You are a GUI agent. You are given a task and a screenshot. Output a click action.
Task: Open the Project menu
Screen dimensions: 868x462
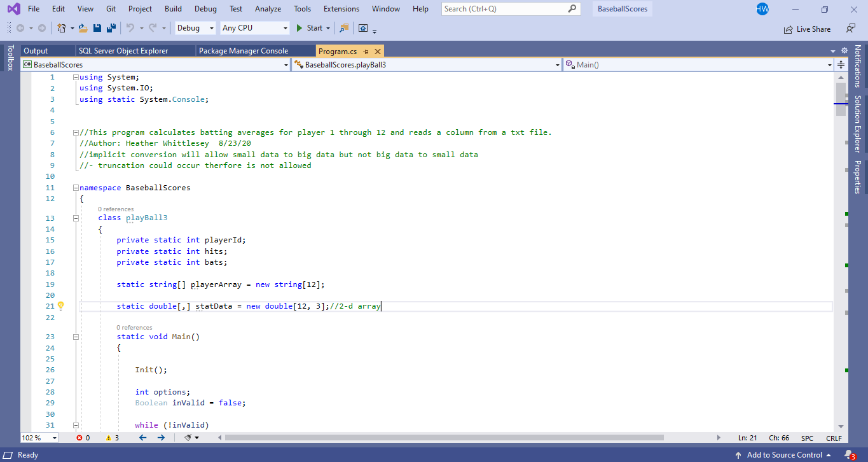coord(140,9)
